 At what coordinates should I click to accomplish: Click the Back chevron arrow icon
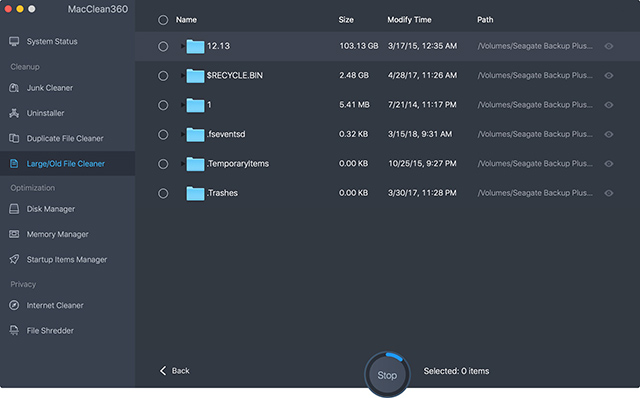click(163, 370)
